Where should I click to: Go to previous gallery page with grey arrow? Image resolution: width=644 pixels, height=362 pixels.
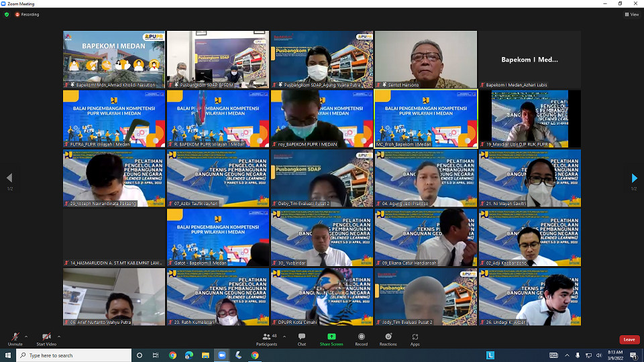(x=9, y=178)
